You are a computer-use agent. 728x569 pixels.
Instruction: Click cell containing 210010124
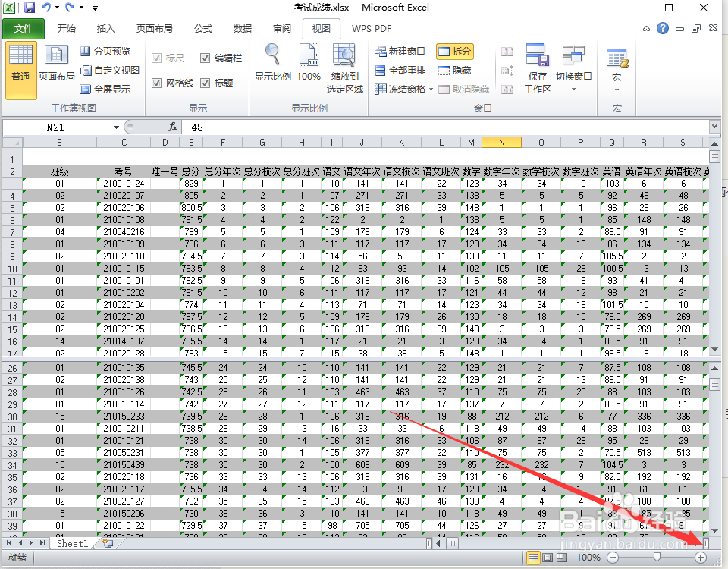124,184
